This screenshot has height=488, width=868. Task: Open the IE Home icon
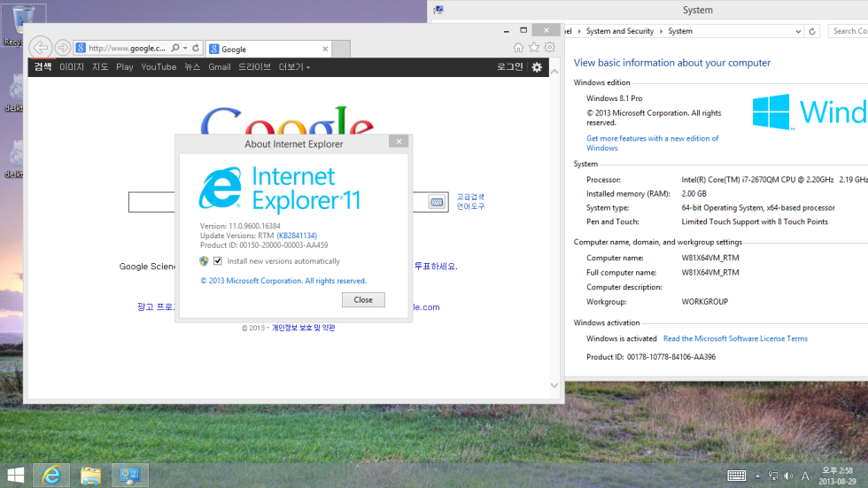point(518,48)
